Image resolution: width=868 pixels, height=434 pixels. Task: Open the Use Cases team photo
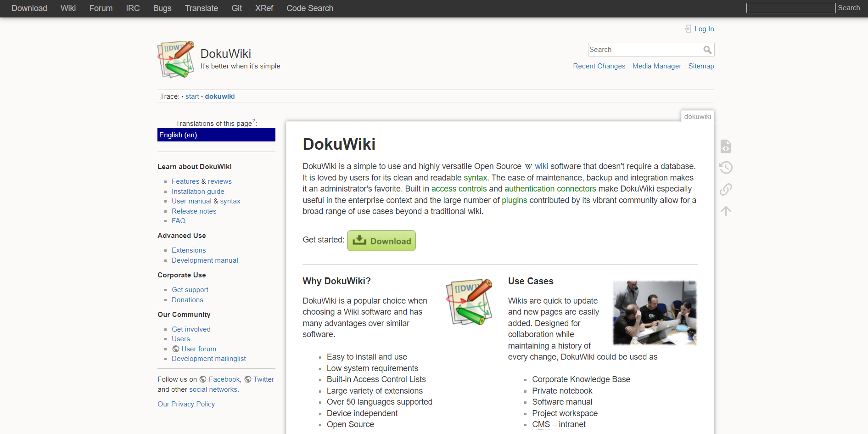pos(655,313)
